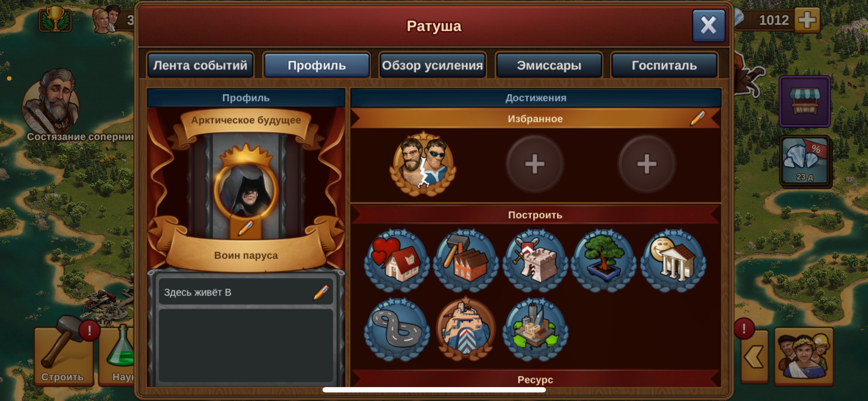Add diamonds with the plus button
The width and height of the screenshot is (868, 401).
(807, 20)
